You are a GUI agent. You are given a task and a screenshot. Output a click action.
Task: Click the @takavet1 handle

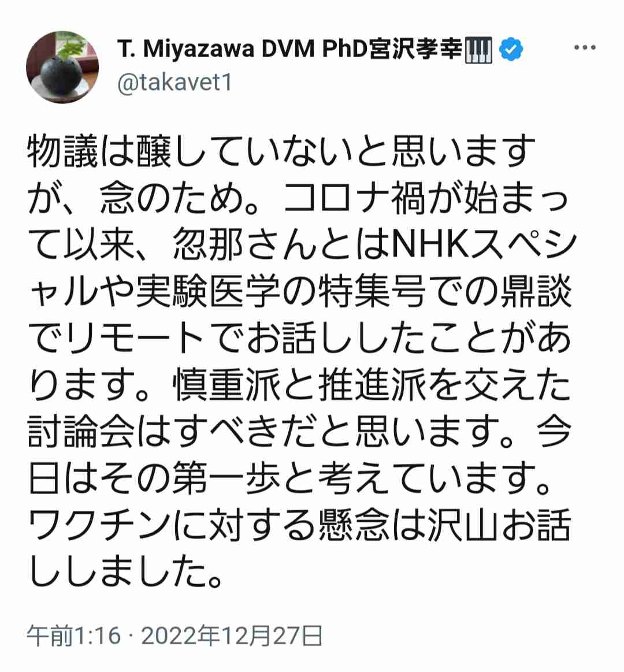[x=174, y=83]
